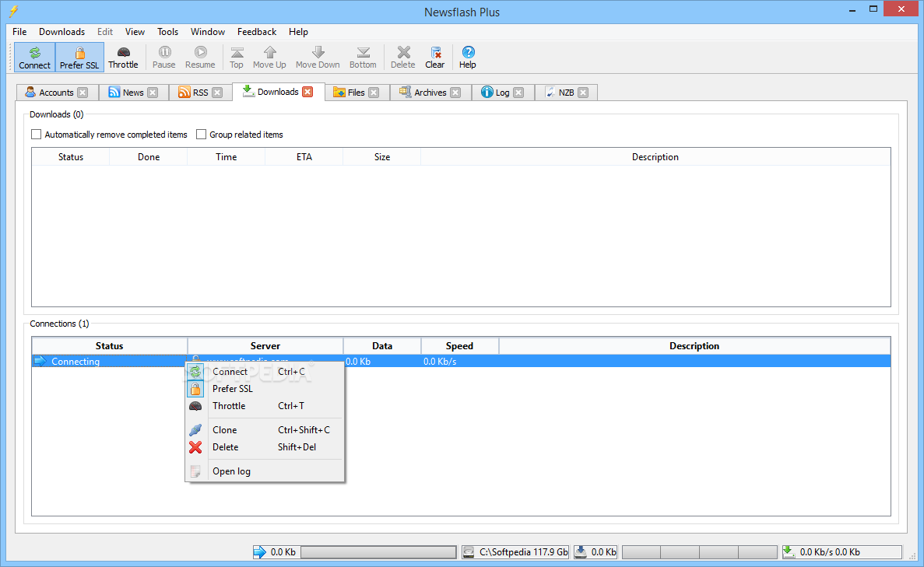Click the Speed column header
The image size is (924, 567).
coord(459,346)
